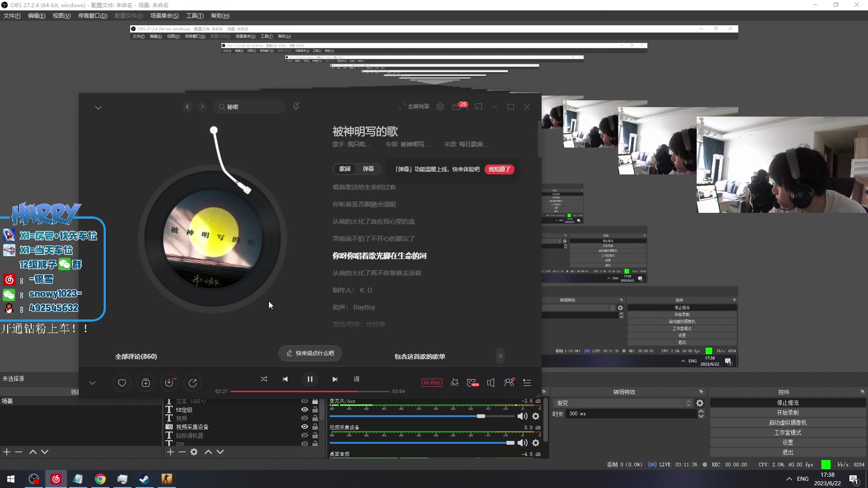
Task: Share the song using the share icon
Action: point(193,383)
